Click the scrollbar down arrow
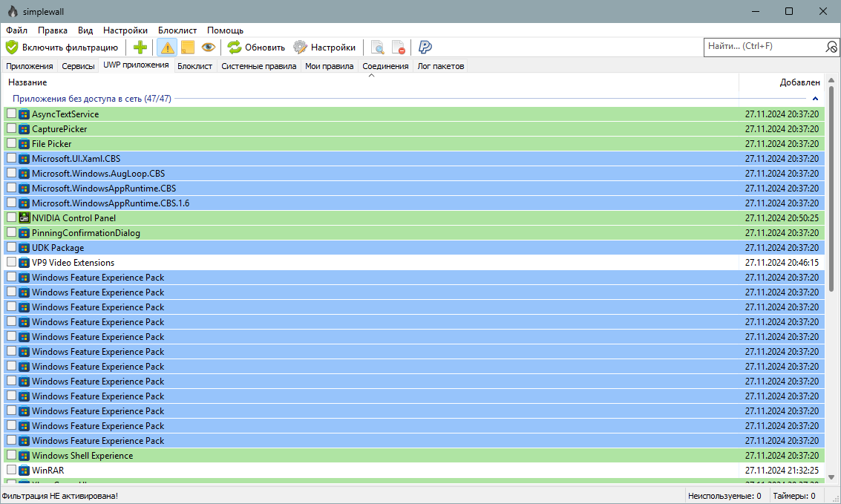This screenshot has width=841, height=504. [831, 477]
